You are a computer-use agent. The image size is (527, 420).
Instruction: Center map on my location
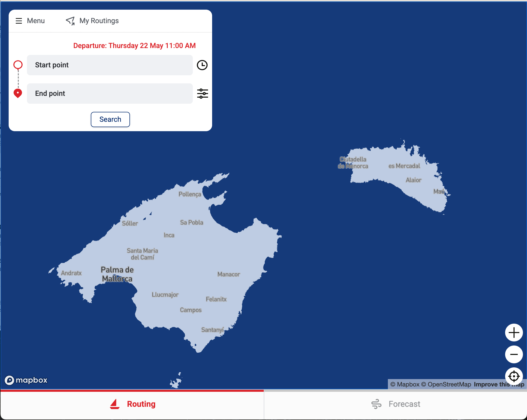coord(514,376)
